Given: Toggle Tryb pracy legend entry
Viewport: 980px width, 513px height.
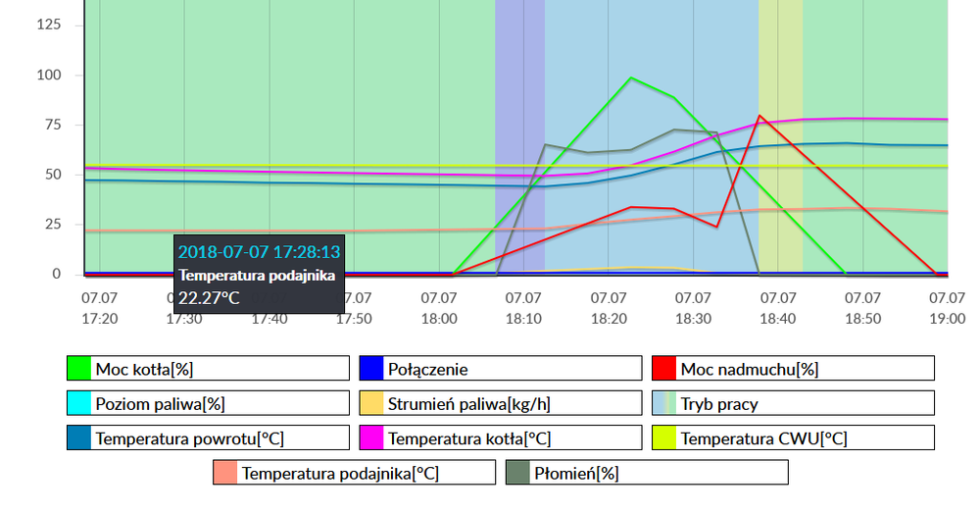Looking at the screenshot, I should (719, 404).
